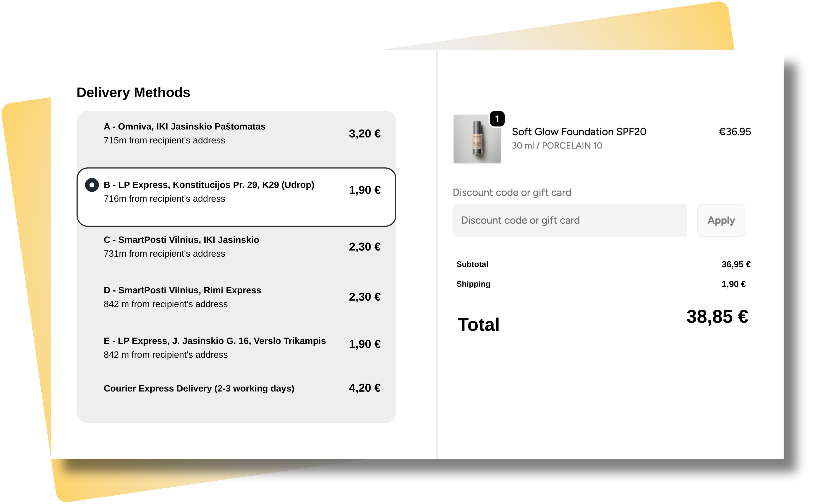Click the quantity badge on product image
The image size is (824, 504).
(x=497, y=119)
